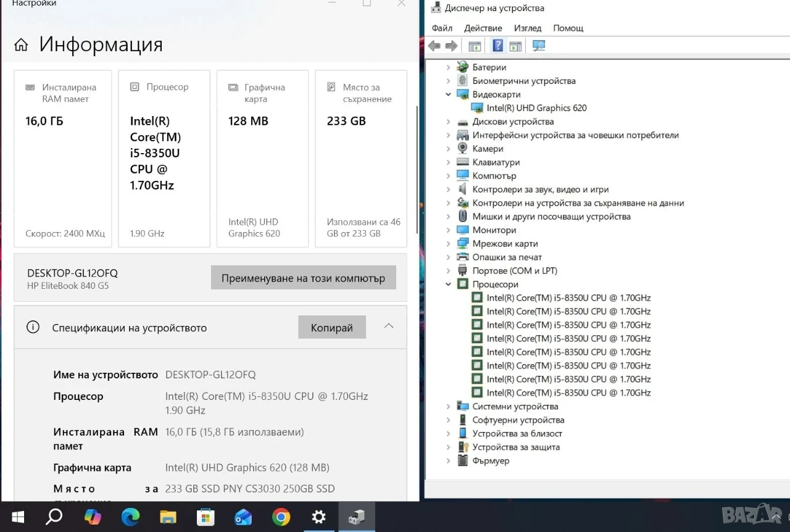The height and width of the screenshot is (532, 790).
Task: Open the Действие menu
Action: coord(483,28)
